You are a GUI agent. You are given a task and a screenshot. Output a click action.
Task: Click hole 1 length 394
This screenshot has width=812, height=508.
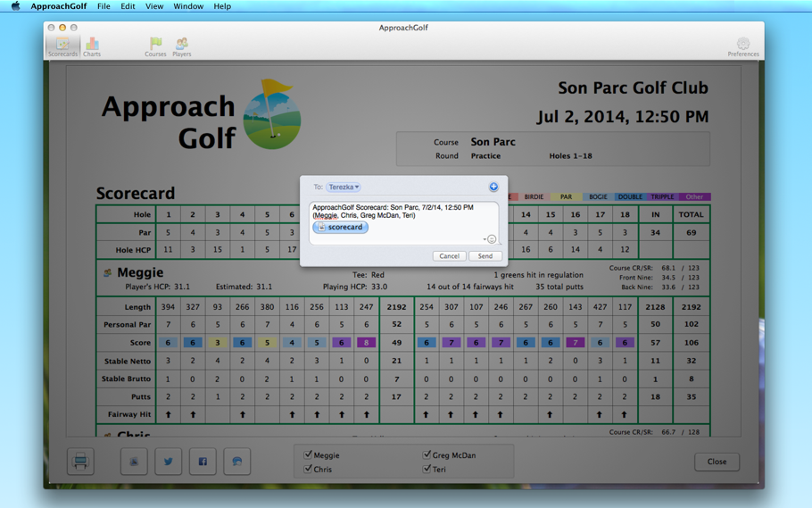(168, 307)
